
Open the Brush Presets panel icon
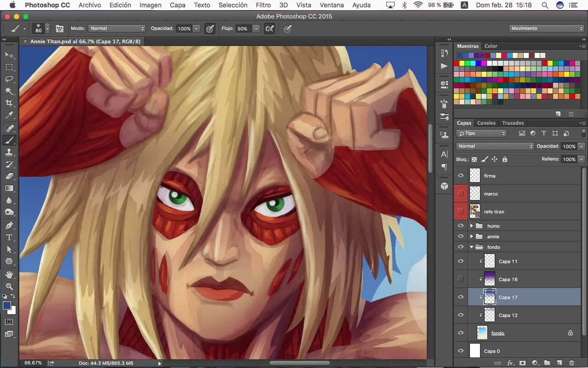tap(444, 116)
